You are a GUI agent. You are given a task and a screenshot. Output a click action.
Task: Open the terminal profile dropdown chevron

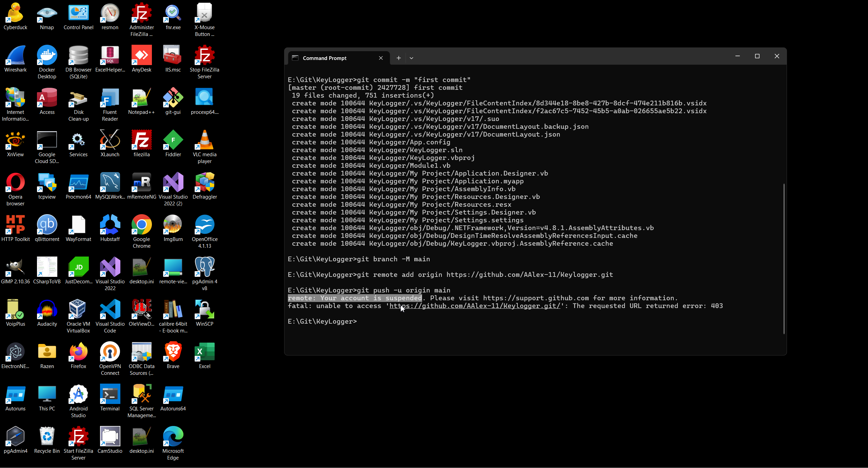(411, 58)
